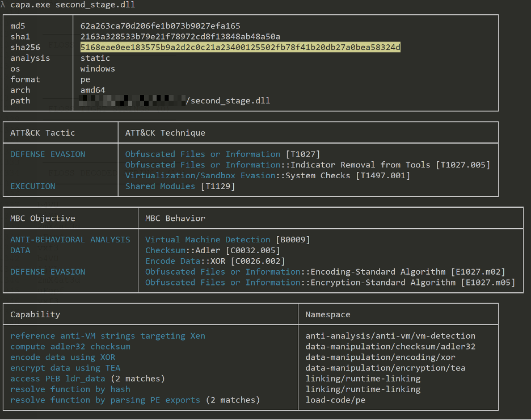The width and height of the screenshot is (531, 420).
Task: Select the md5 hash 62a263ca70d206fe1b073b9027efa165
Action: [x=160, y=26]
